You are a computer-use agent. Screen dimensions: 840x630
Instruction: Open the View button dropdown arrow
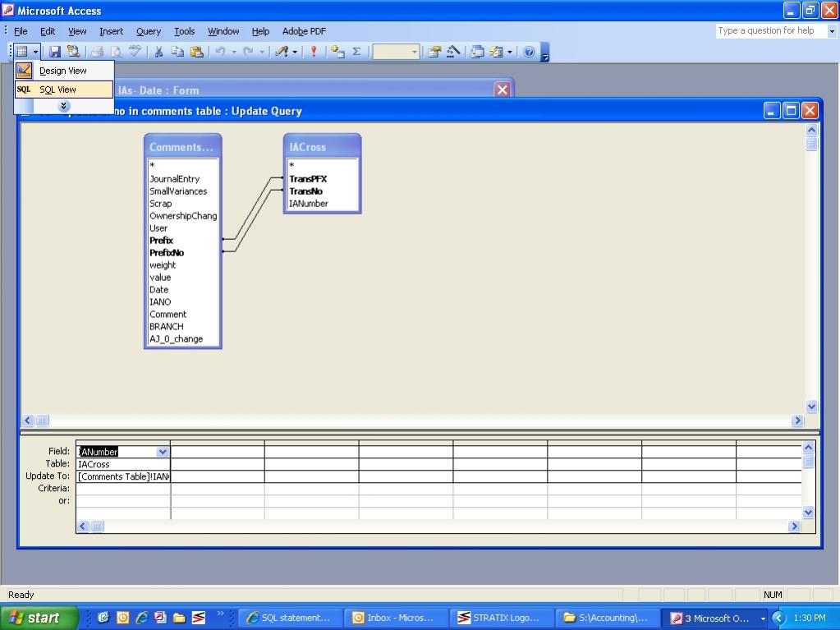35,52
